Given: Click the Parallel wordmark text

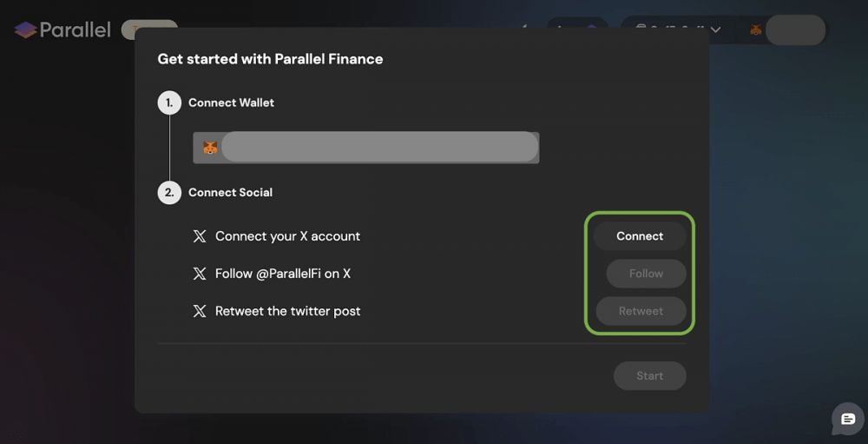Looking at the screenshot, I should pos(76,30).
